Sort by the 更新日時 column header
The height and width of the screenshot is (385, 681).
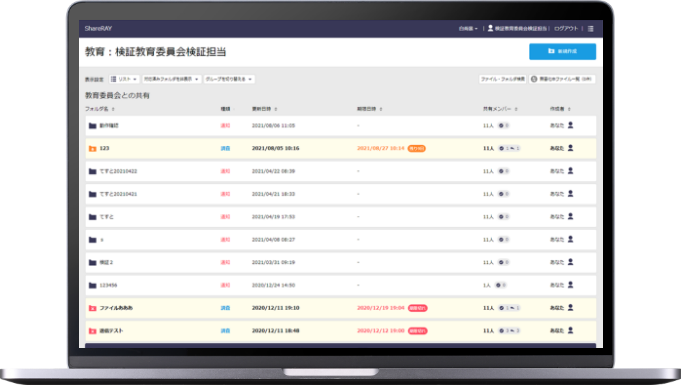click(x=264, y=109)
